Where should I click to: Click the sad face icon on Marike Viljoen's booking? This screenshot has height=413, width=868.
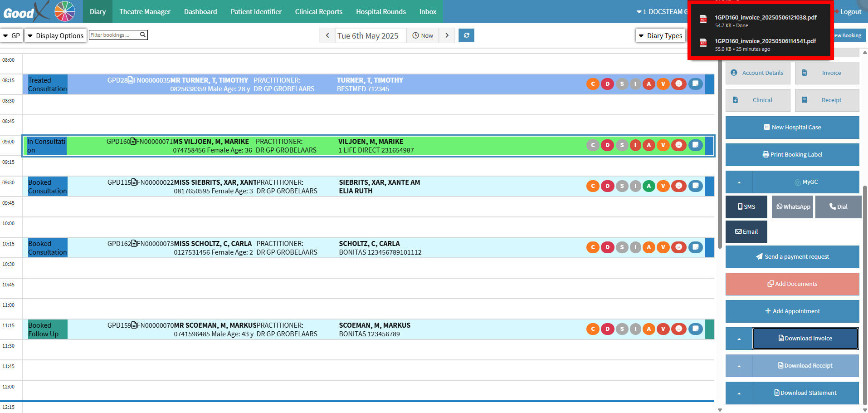tap(678, 145)
